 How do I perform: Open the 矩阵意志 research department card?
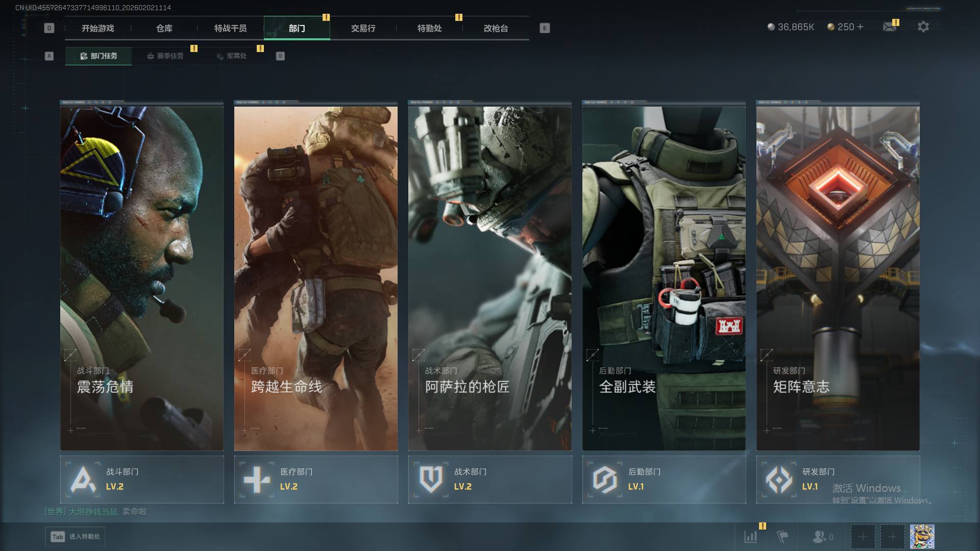coord(838,278)
